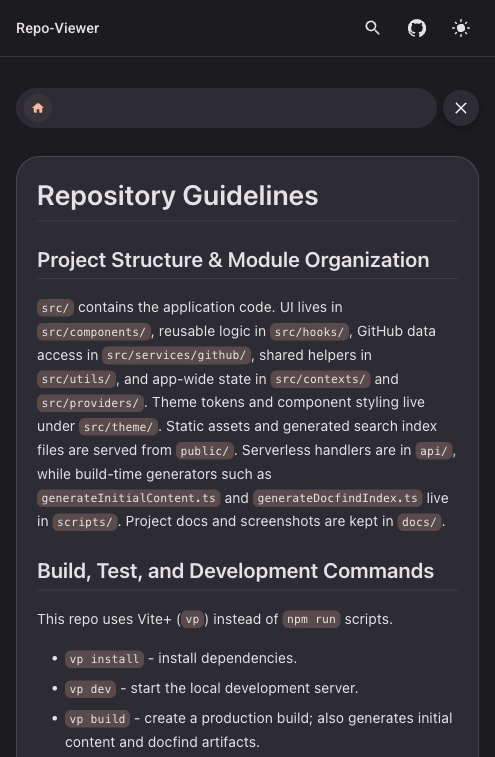Click the Repo-Viewer title in the header
This screenshot has height=757, width=495.
click(x=57, y=28)
